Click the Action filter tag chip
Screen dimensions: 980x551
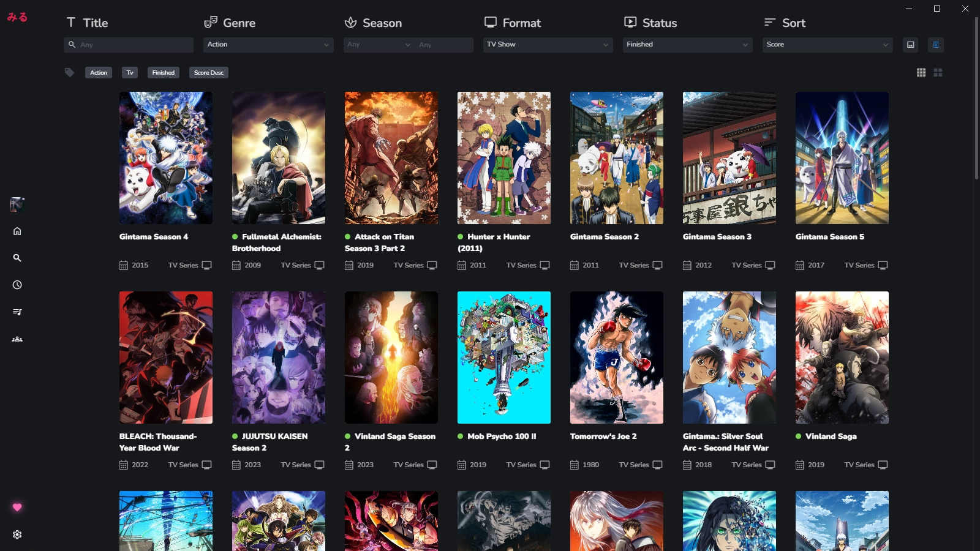99,73
